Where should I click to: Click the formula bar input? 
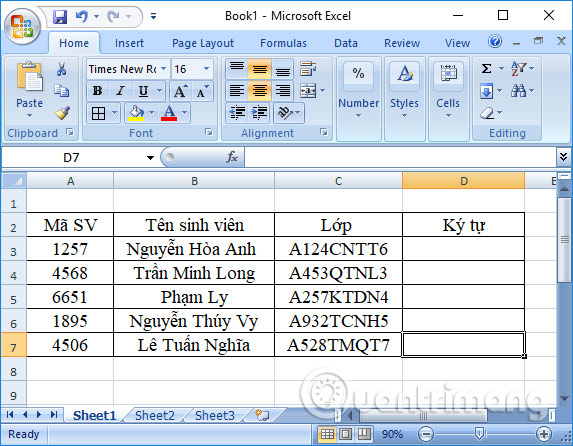(401, 158)
